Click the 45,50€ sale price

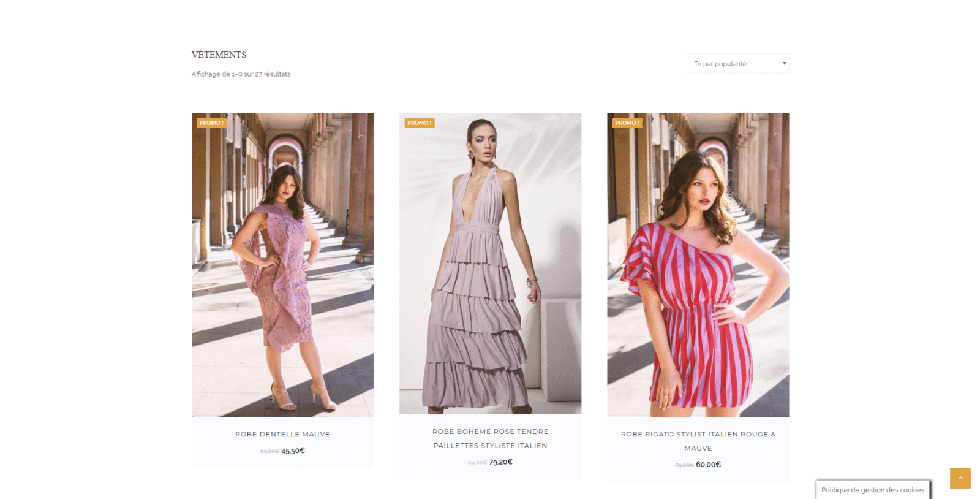(x=293, y=451)
